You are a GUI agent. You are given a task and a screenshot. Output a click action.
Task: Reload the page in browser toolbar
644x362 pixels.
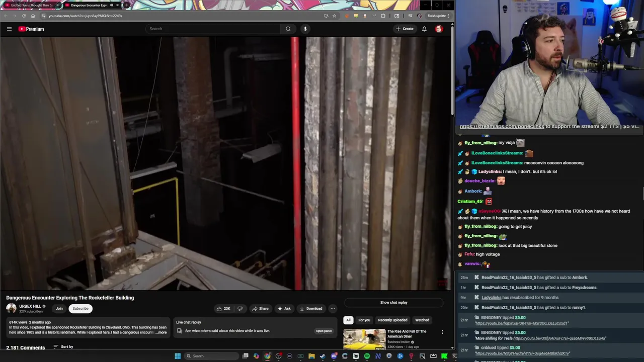pyautogui.click(x=24, y=16)
